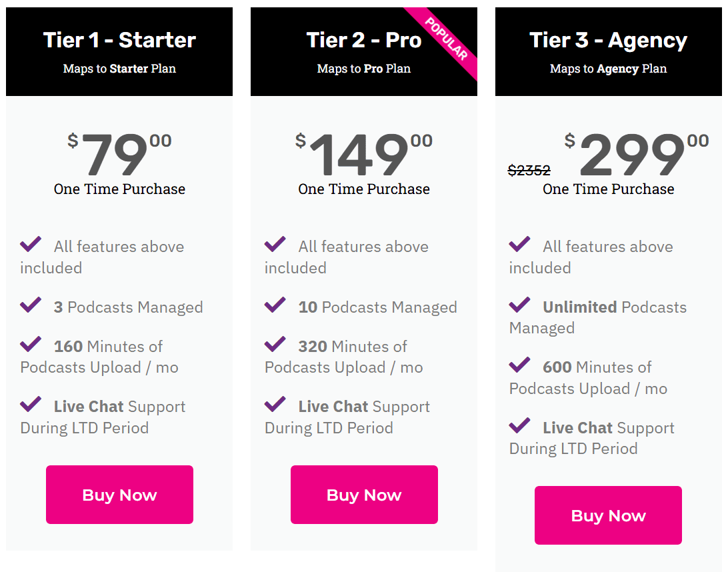Click the struck-through $2352 price
Viewport: 728px width, 578px height.
click(x=529, y=171)
